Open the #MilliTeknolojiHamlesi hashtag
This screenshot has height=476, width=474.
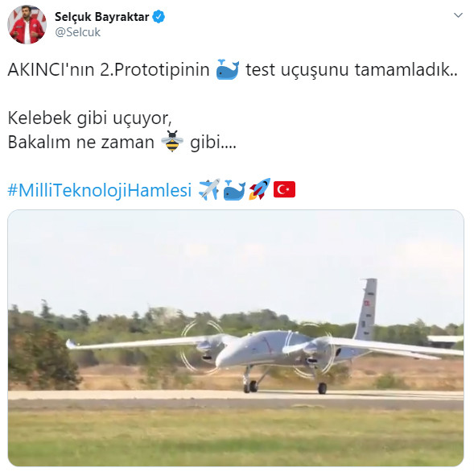coord(100,190)
